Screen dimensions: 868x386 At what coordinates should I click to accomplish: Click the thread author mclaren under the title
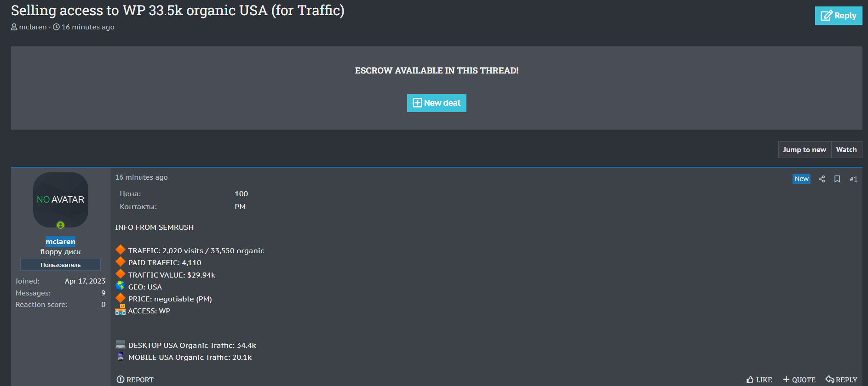33,27
